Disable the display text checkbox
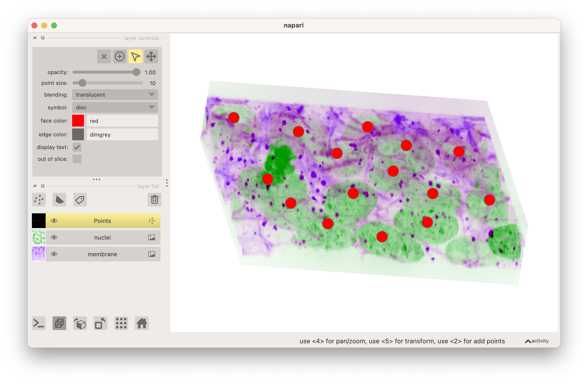This screenshot has width=588, height=384. click(x=77, y=147)
